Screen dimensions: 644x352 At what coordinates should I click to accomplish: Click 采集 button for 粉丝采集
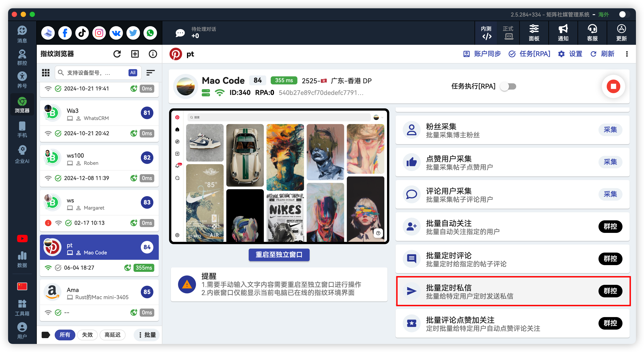click(610, 130)
